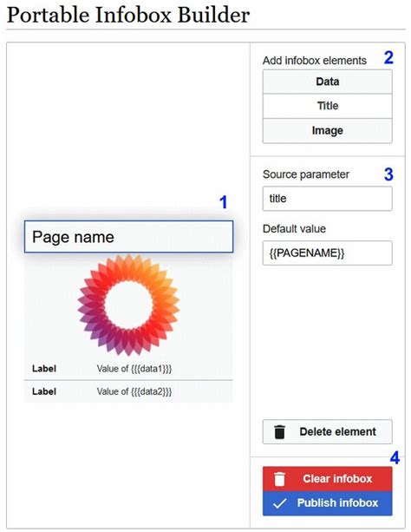
Task: Add a Title element
Action: click(327, 106)
